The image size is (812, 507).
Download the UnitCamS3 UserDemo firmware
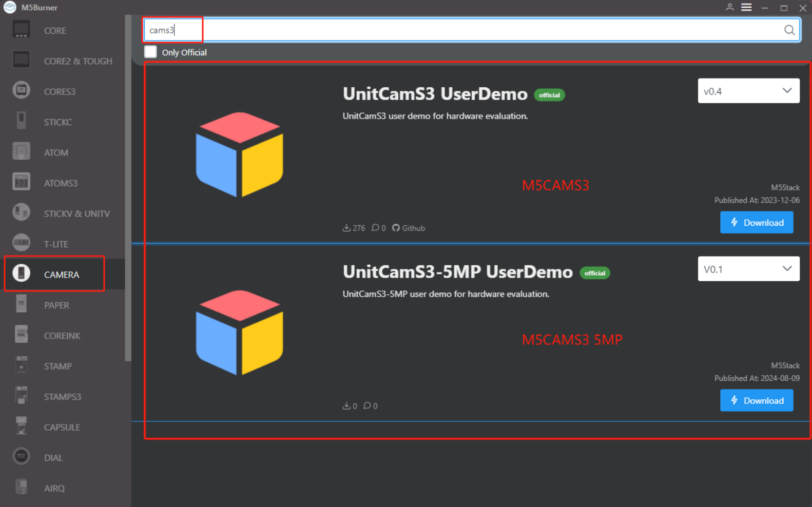point(757,222)
